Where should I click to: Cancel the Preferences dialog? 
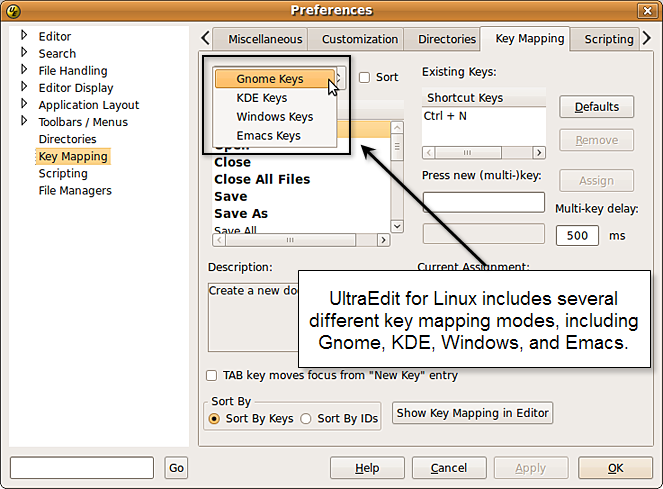point(449,468)
